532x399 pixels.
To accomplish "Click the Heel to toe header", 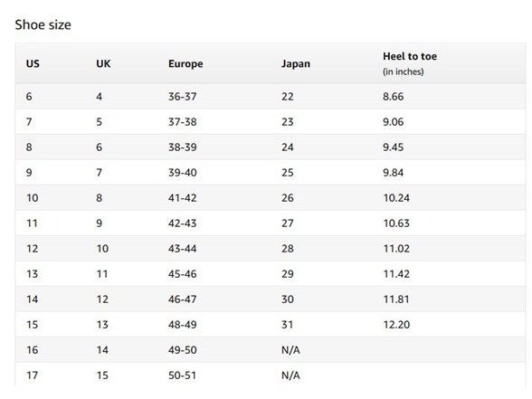I will point(410,56).
